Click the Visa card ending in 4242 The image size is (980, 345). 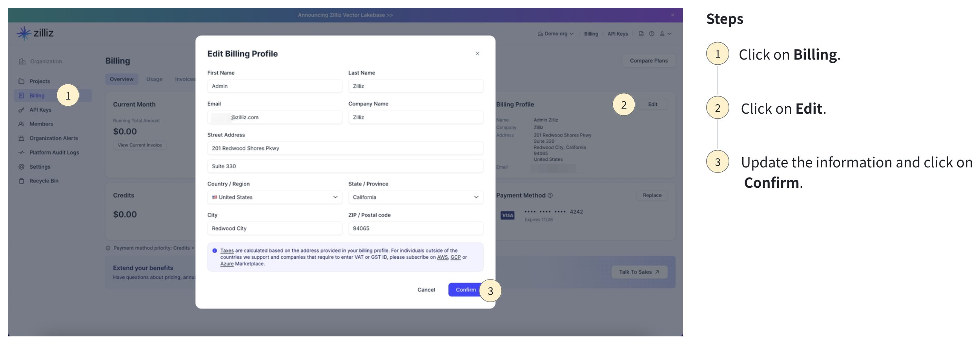[541, 215]
